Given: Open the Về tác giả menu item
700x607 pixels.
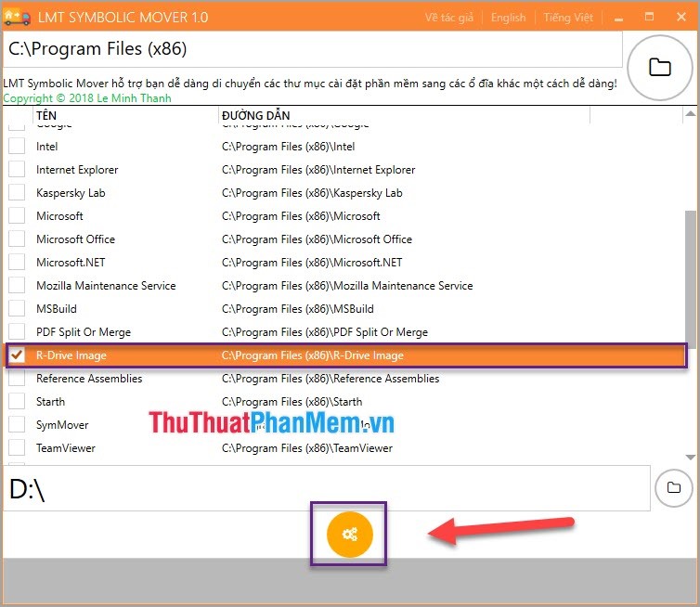Looking at the screenshot, I should (x=448, y=18).
